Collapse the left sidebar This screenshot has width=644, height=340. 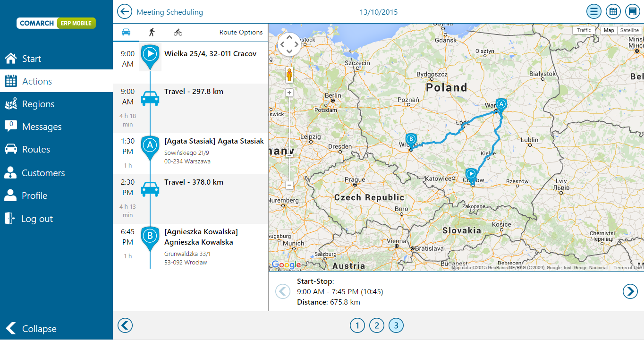tap(31, 329)
